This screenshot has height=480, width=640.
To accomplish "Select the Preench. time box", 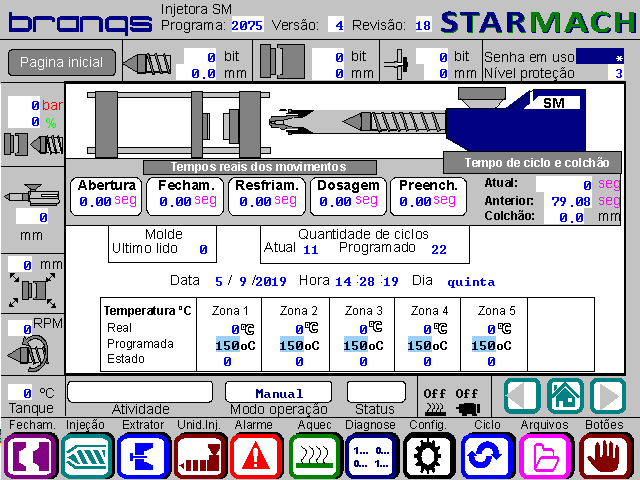I will 428,196.
